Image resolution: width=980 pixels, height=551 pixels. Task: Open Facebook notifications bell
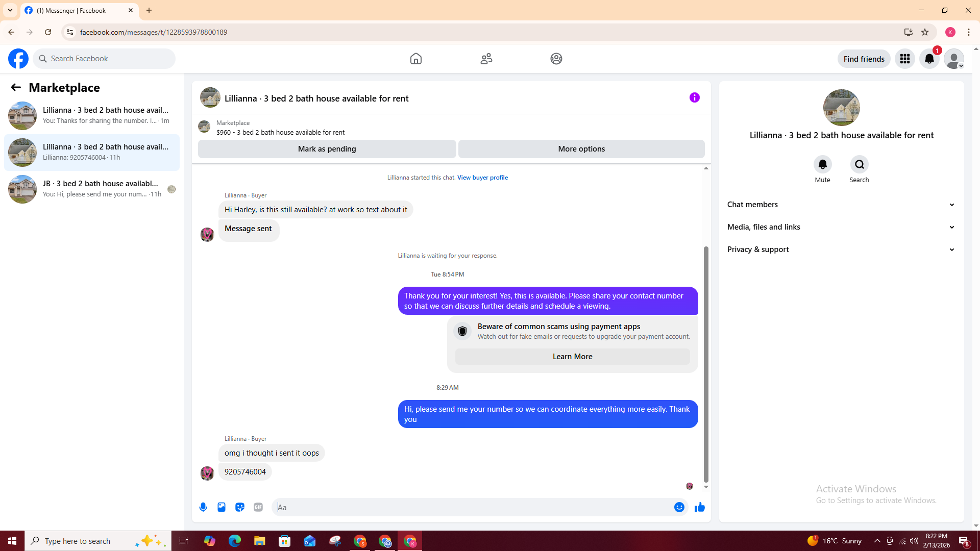pos(929,59)
